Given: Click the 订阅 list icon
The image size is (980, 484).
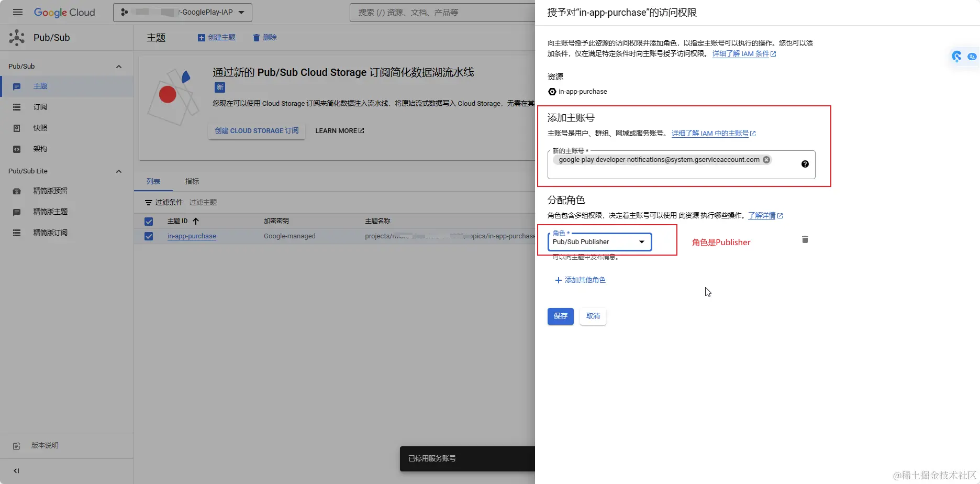Looking at the screenshot, I should (17, 107).
